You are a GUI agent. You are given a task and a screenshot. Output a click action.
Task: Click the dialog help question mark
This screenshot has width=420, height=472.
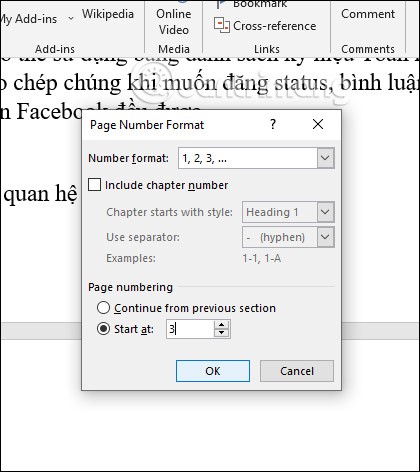(273, 124)
